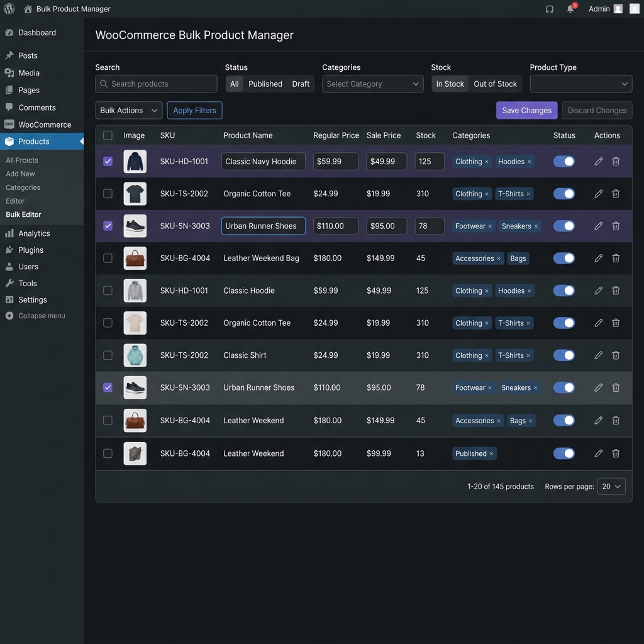Open the headset support icon
Screen dimensions: 644x644
pos(550,9)
